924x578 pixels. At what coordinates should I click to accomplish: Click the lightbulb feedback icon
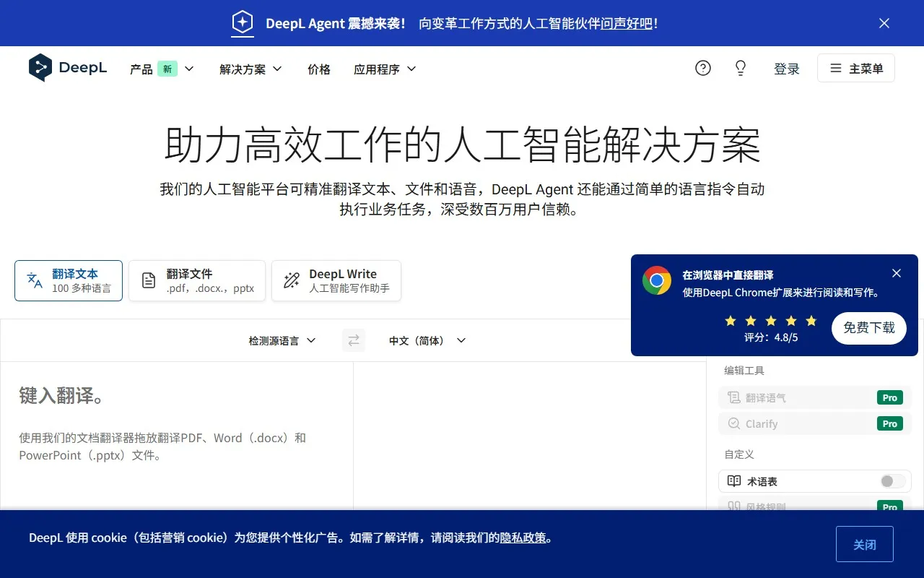point(740,67)
